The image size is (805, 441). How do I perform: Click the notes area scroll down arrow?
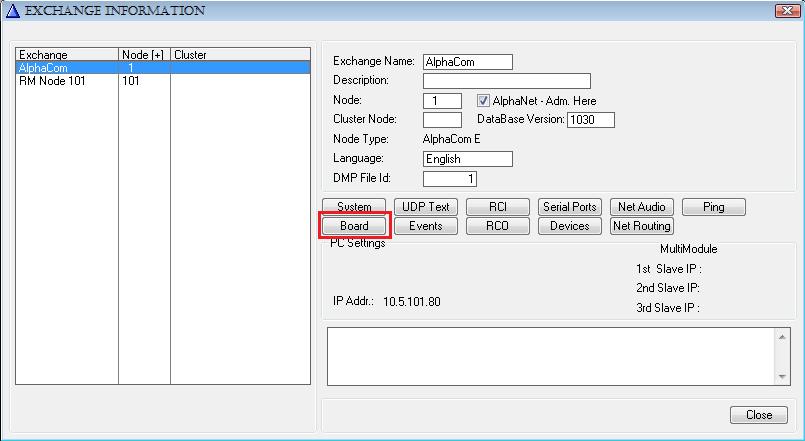click(x=782, y=377)
